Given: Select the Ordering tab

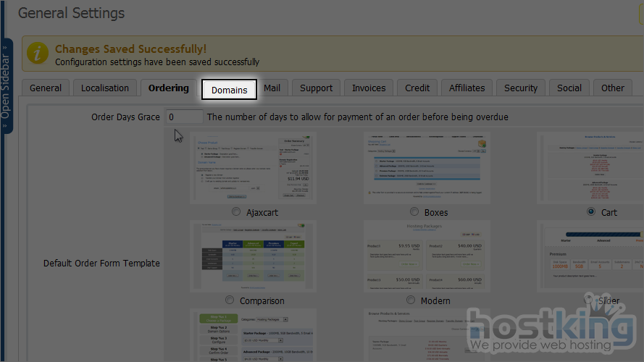Looking at the screenshot, I should pyautogui.click(x=168, y=88).
